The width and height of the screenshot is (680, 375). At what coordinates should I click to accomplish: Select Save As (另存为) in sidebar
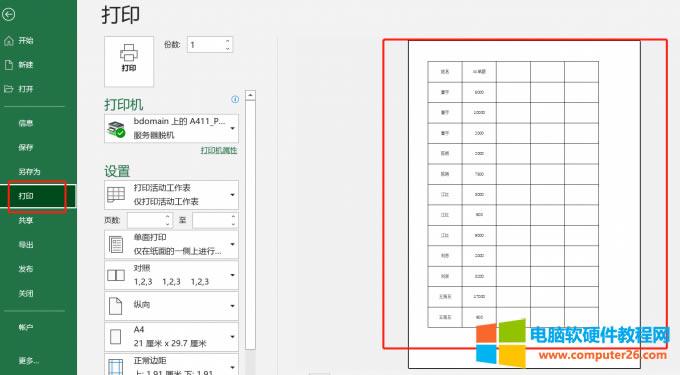29,172
